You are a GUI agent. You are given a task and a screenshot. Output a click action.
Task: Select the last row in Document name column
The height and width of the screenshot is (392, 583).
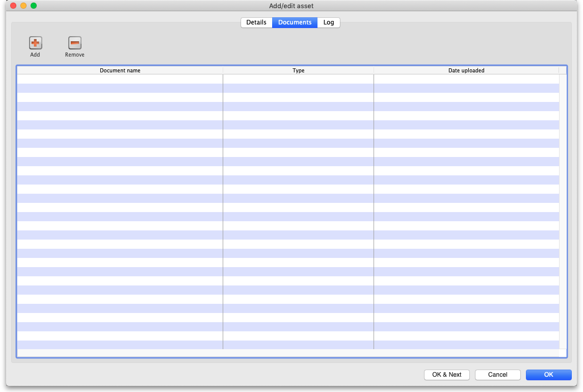pyautogui.click(x=120, y=345)
